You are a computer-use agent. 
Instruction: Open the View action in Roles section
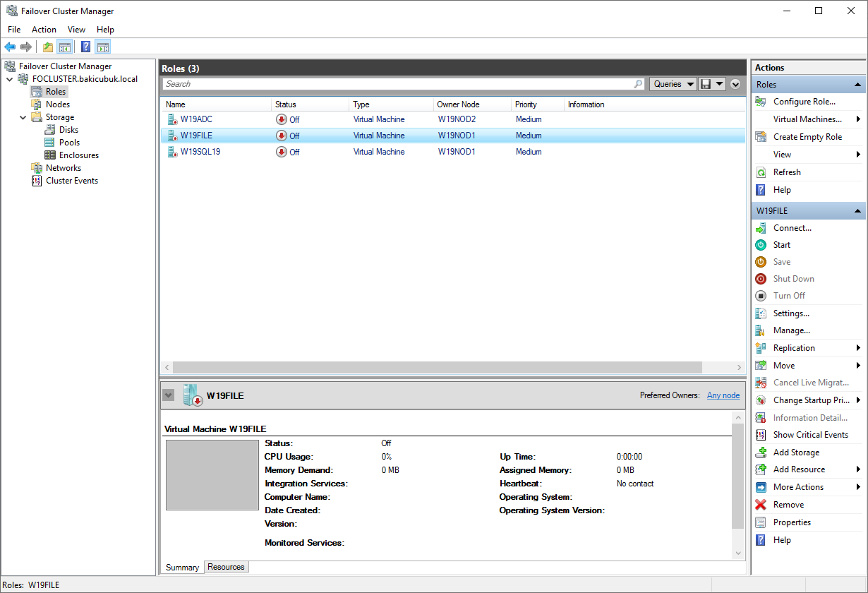(808, 155)
